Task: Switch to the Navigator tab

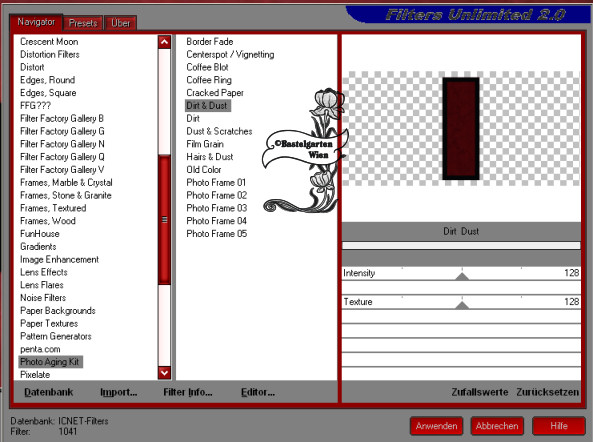Action: [x=36, y=22]
